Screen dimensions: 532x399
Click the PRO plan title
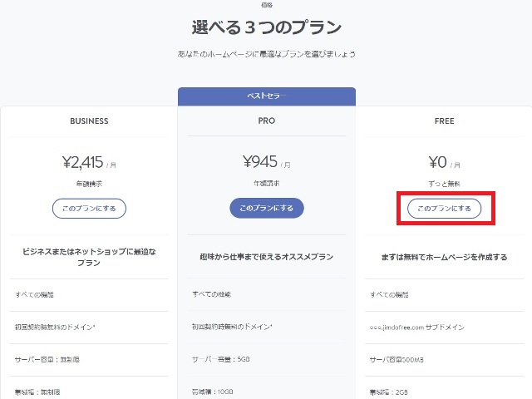266,121
